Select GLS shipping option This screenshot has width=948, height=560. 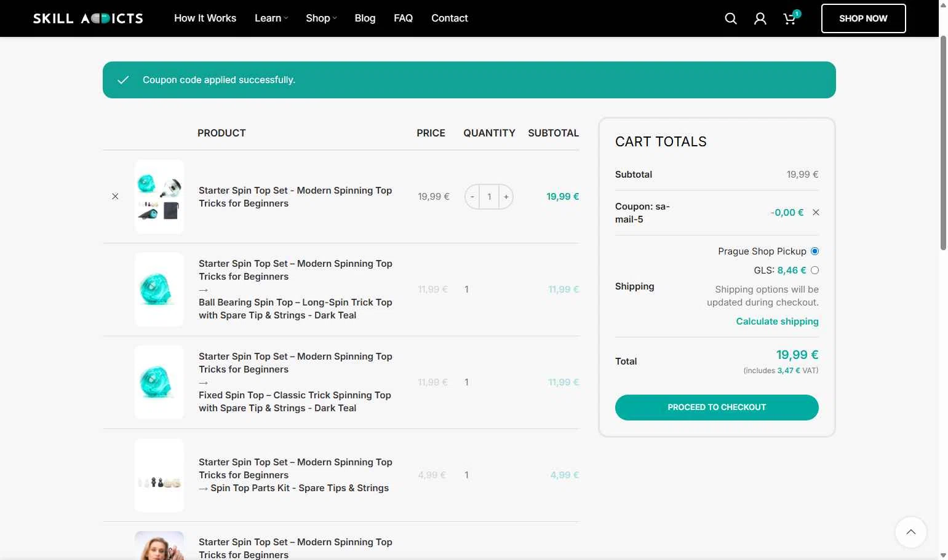click(815, 270)
